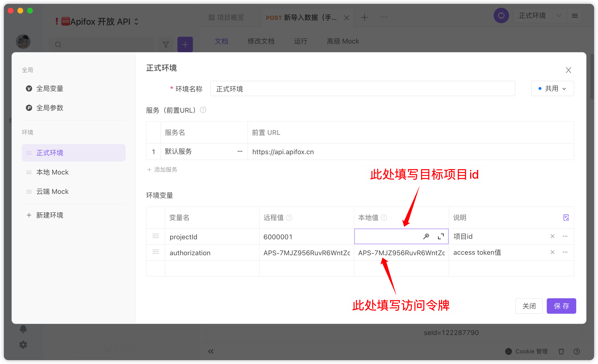Image resolution: width=598 pixels, height=364 pixels.
Task: Click the 关闭 button
Action: (x=529, y=306)
